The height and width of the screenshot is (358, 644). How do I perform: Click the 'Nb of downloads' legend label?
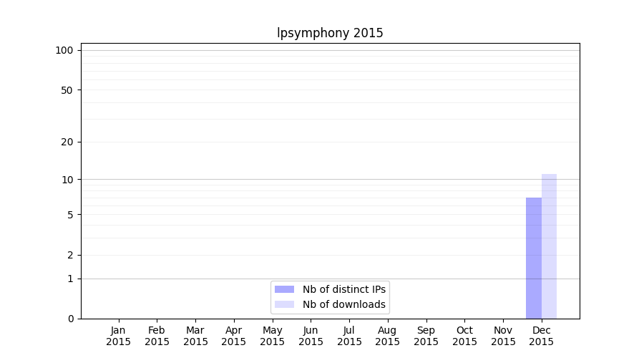tap(344, 304)
